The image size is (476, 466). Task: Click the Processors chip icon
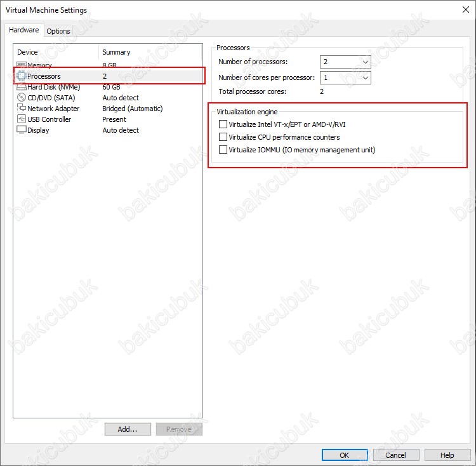[21, 76]
